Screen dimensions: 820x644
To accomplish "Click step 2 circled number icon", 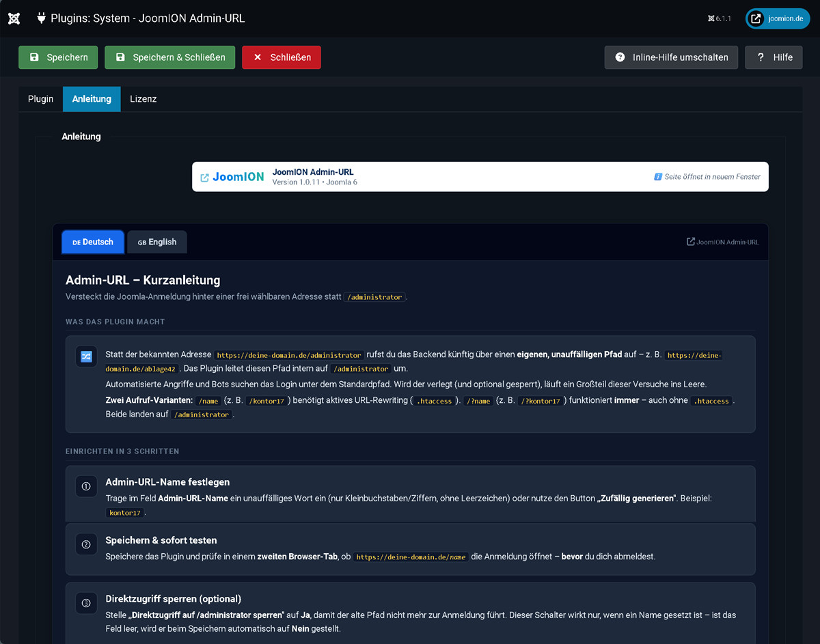I will coord(86,544).
